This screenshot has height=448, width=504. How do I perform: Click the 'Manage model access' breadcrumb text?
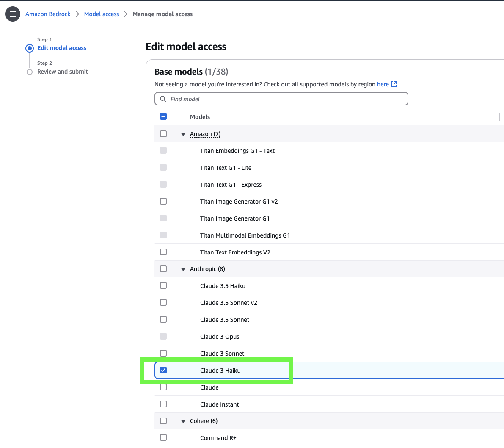162,14
